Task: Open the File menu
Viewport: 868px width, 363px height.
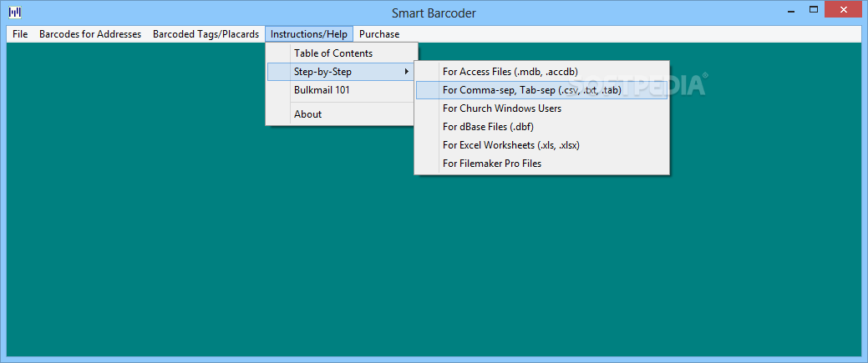Action: tap(20, 34)
